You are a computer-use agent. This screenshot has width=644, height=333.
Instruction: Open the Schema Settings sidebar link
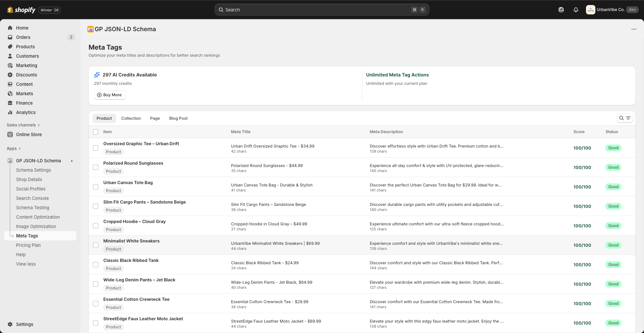pyautogui.click(x=34, y=170)
